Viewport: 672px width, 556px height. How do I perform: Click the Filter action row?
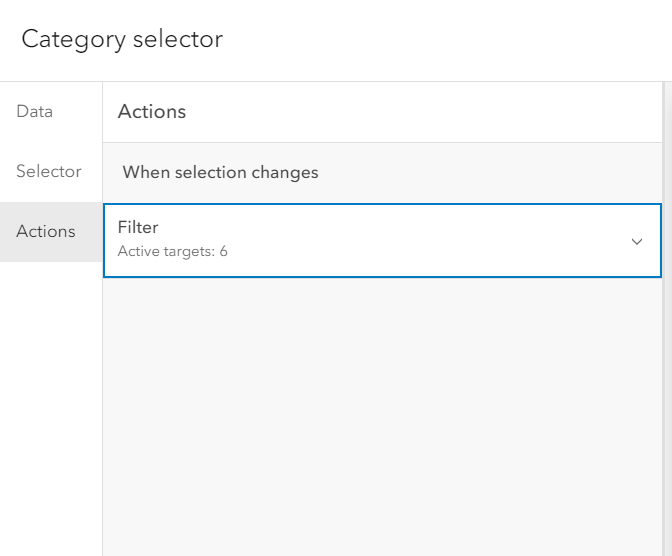point(382,240)
